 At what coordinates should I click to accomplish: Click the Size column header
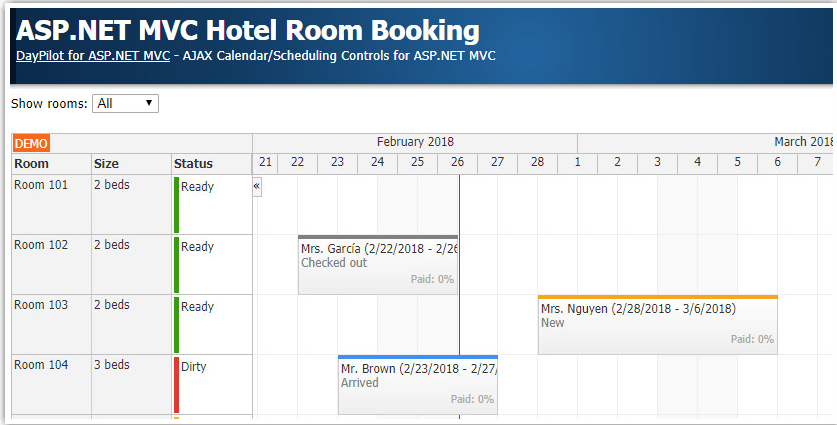click(131, 164)
